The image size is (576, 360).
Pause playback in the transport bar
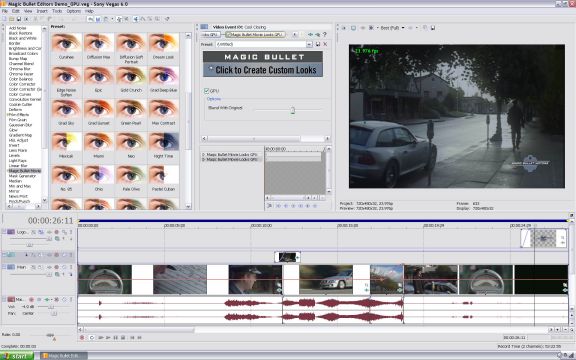[x=115, y=338]
